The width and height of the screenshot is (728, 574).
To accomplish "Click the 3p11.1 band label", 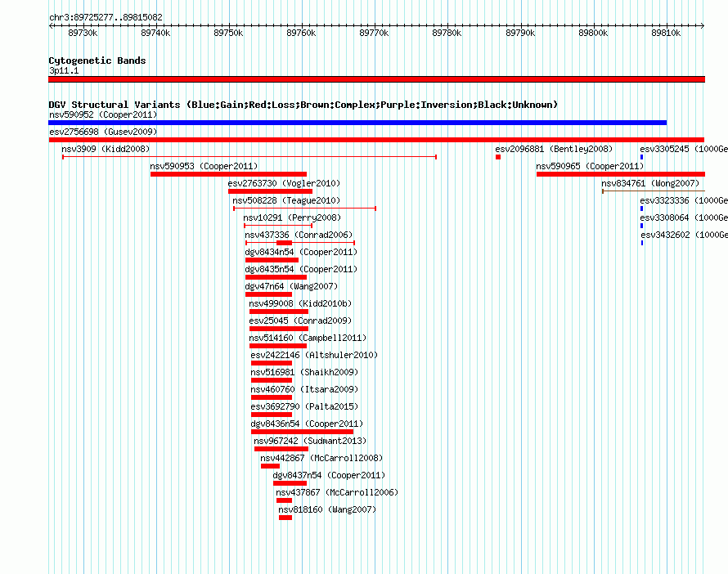I will tap(64, 70).
